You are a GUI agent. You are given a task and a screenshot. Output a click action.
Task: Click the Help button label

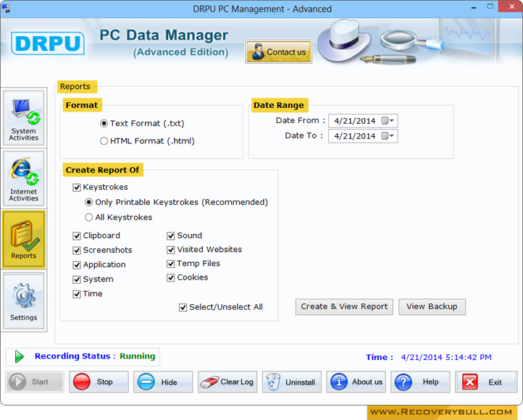430,382
